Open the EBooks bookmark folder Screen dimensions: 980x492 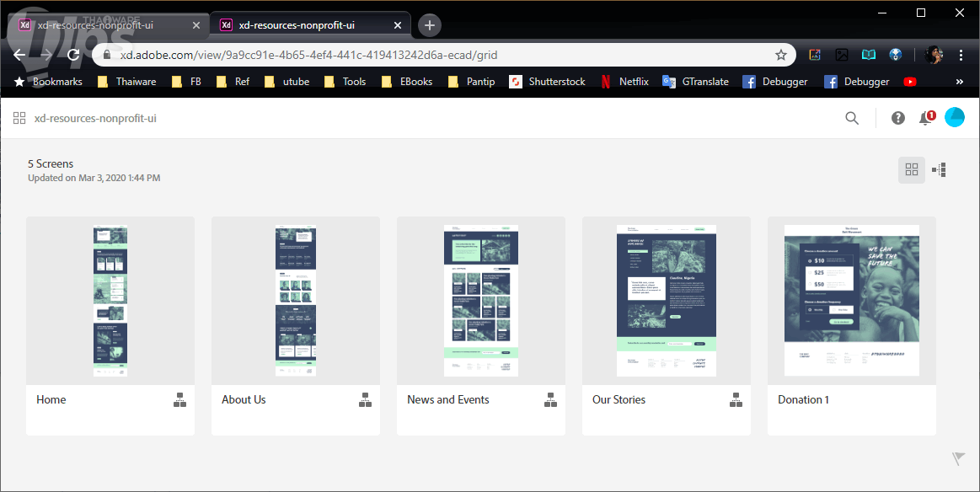(407, 81)
